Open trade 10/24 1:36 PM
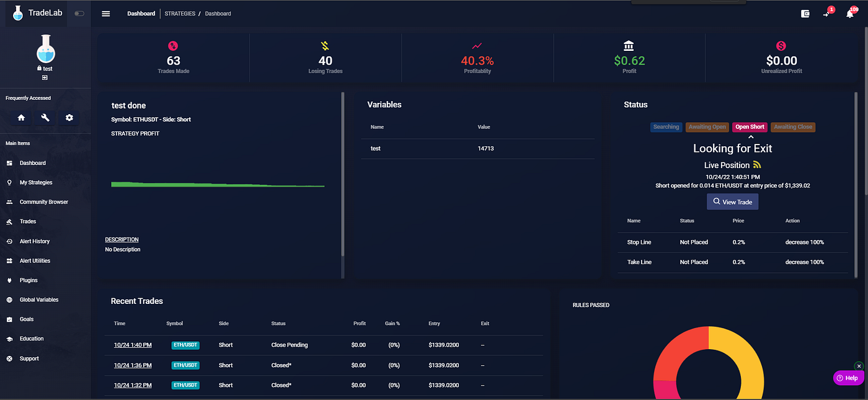Viewport: 868px width, 400px height. [x=132, y=365]
